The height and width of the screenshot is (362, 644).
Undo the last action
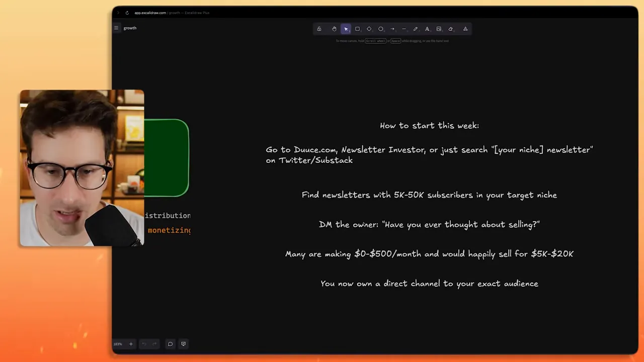[143, 344]
